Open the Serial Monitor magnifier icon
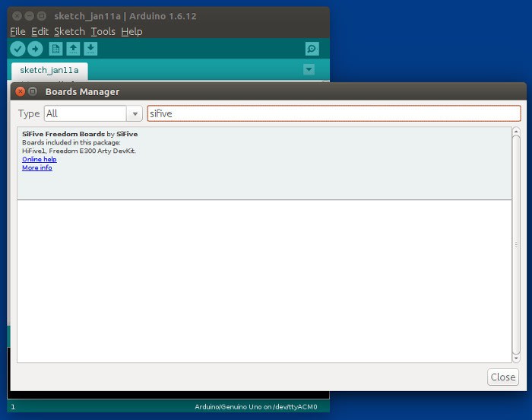This screenshot has height=420, width=532. [x=312, y=49]
